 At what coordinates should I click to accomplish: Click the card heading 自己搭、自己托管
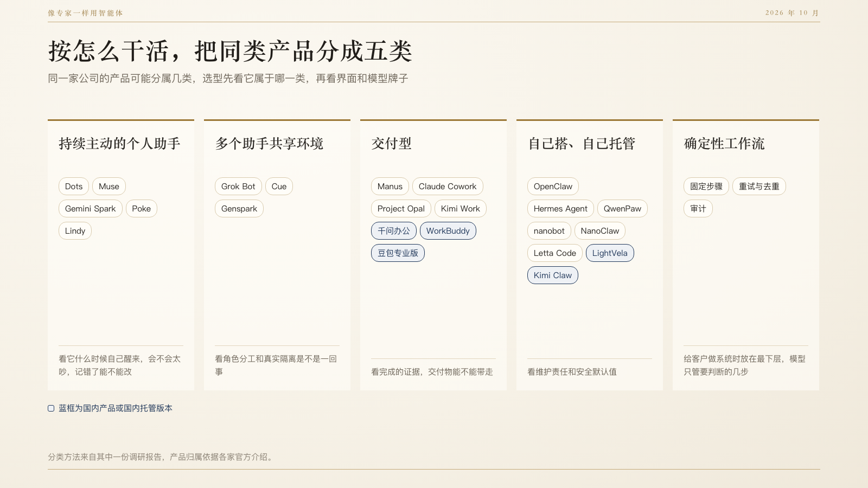(x=581, y=144)
